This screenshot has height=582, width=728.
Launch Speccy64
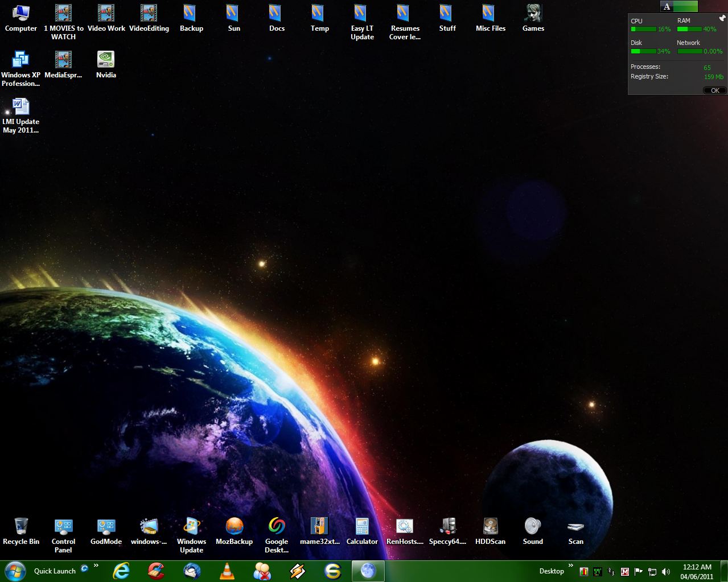pos(447,531)
